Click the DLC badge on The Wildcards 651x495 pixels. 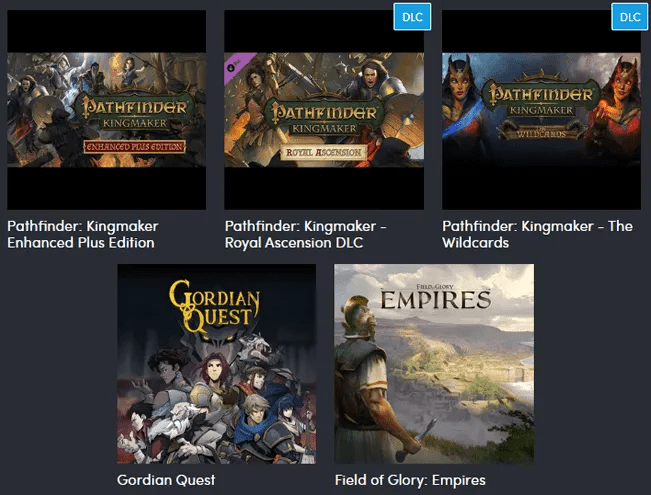[x=630, y=17]
